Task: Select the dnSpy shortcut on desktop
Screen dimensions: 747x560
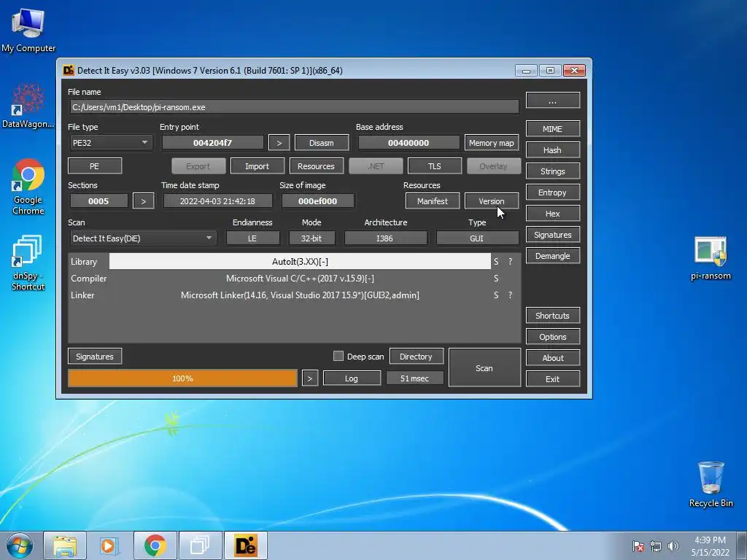Action: [x=28, y=262]
